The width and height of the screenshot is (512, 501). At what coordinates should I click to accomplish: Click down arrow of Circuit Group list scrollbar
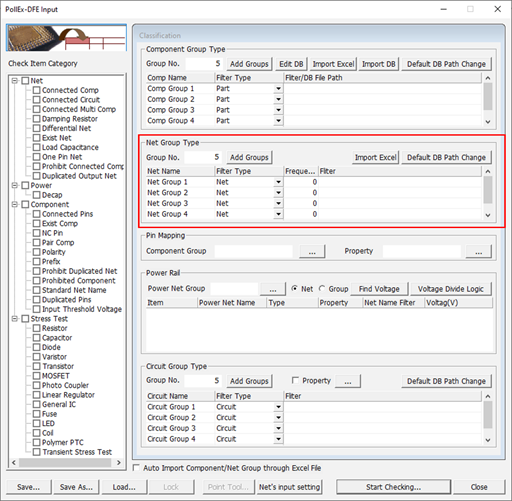(x=488, y=440)
